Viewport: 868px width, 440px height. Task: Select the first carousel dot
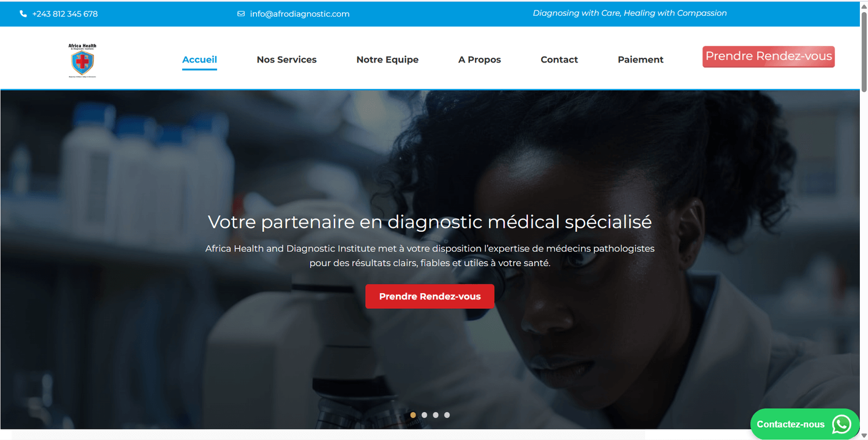[413, 415]
